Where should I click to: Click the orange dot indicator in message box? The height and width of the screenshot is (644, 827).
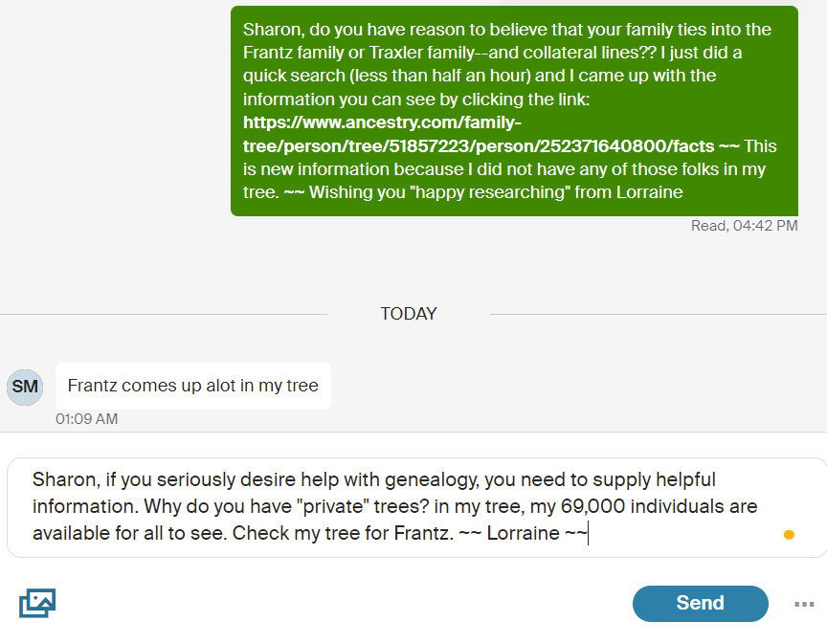tap(789, 535)
